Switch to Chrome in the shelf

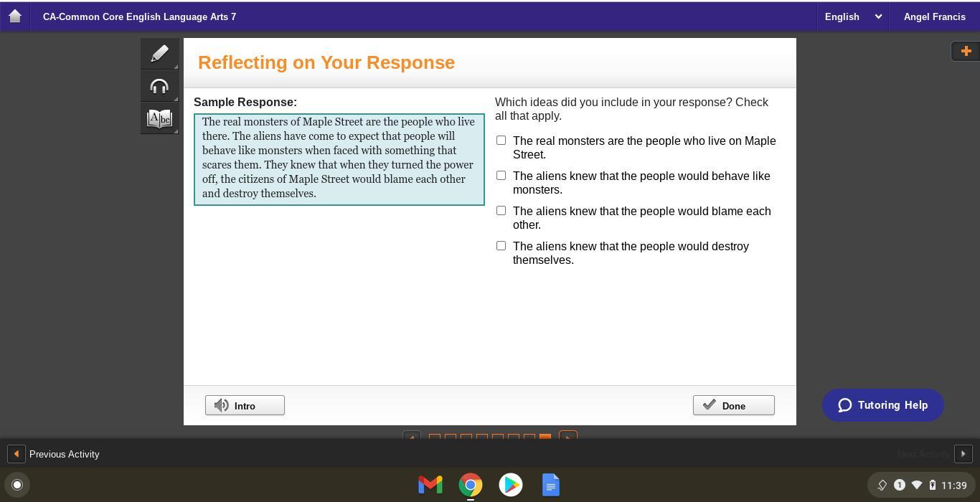click(471, 485)
